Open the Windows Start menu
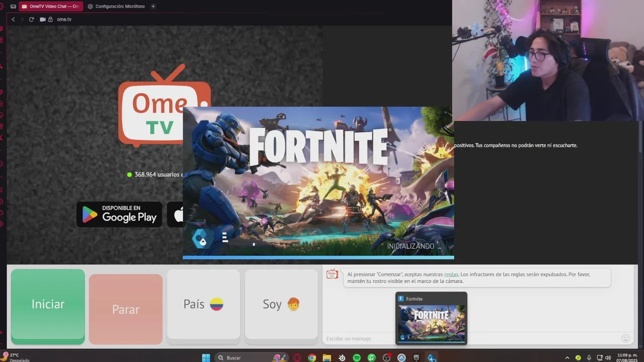This screenshot has height=362, width=644. [206, 357]
